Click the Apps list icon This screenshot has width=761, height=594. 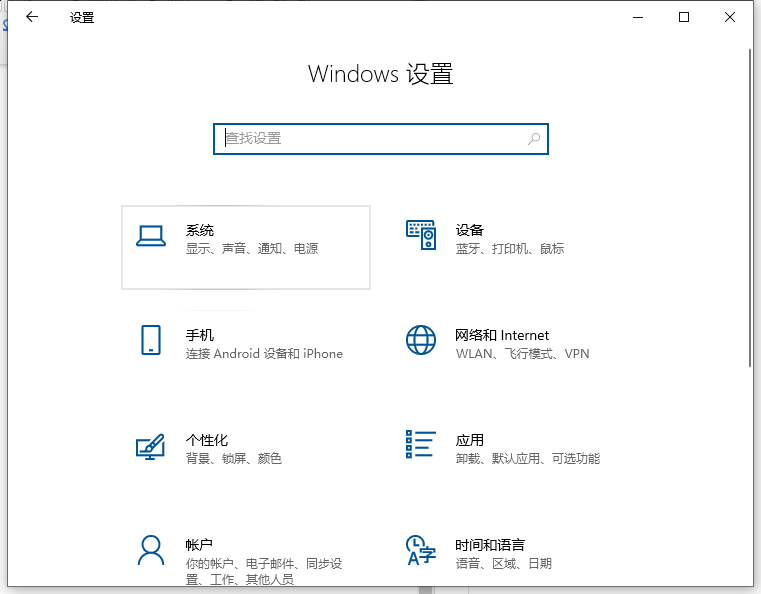421,444
